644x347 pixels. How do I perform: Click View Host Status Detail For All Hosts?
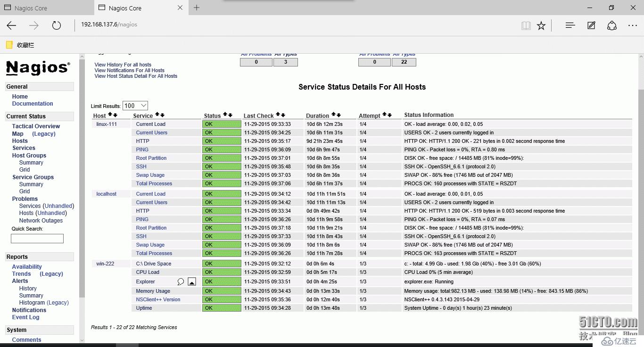click(x=136, y=76)
